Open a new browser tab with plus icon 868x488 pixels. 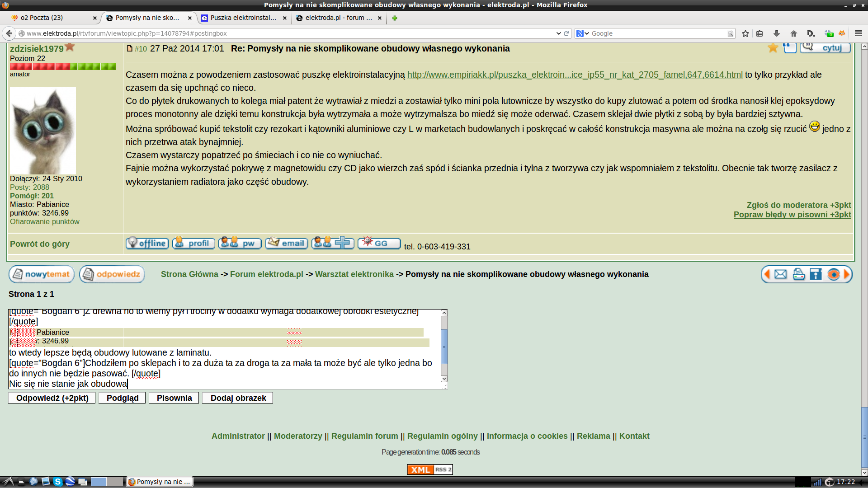[x=395, y=18]
